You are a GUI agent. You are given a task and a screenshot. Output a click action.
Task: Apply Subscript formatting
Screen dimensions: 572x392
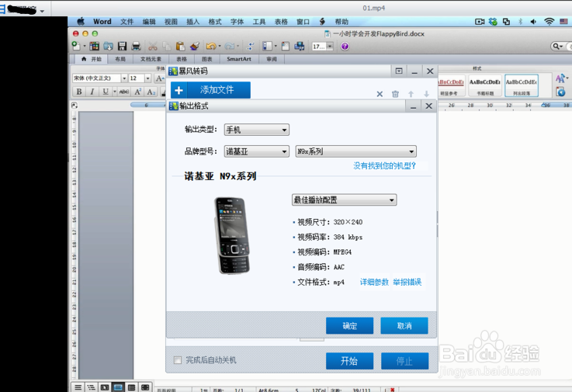(x=151, y=92)
